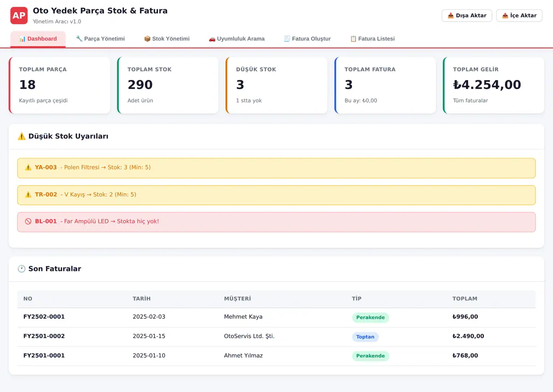
Task: Go to Uyumluluk Arama tab
Action: 237,39
